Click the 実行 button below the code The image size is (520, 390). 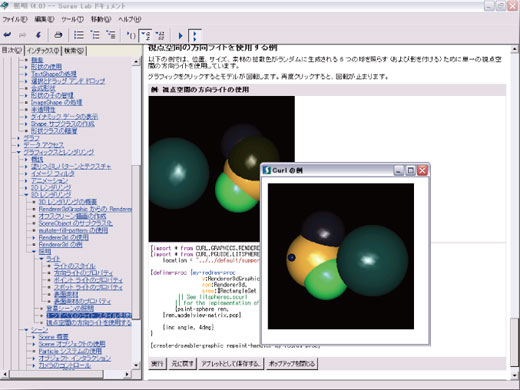pos(157,363)
